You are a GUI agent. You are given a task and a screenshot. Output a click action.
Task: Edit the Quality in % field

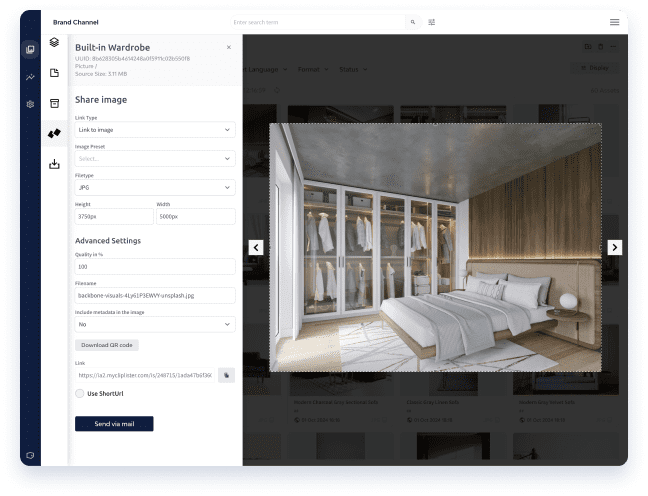(x=155, y=267)
